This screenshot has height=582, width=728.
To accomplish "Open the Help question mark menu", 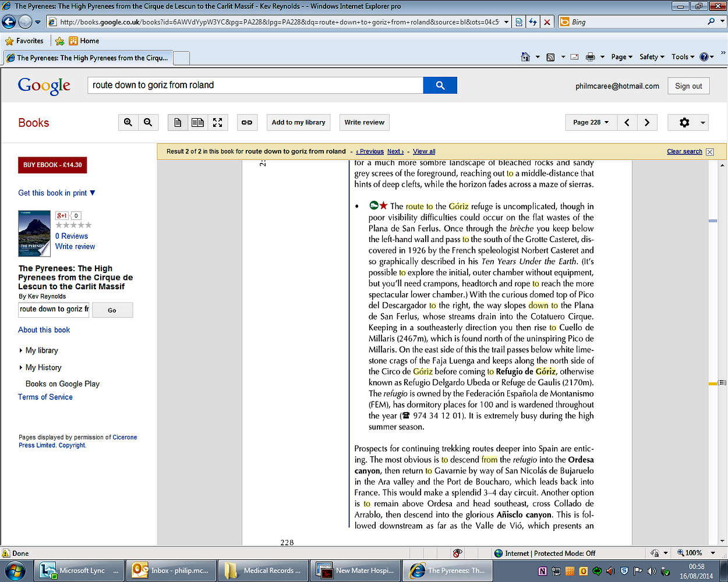I will 706,57.
